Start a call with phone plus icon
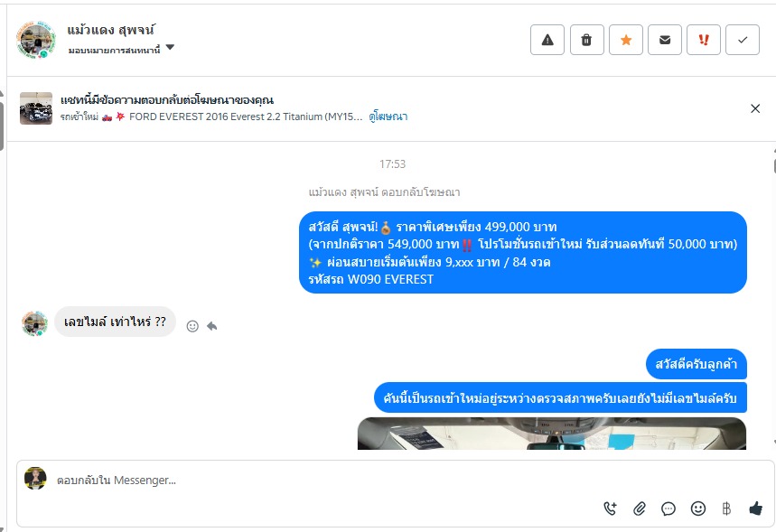776x532 pixels. click(x=610, y=509)
